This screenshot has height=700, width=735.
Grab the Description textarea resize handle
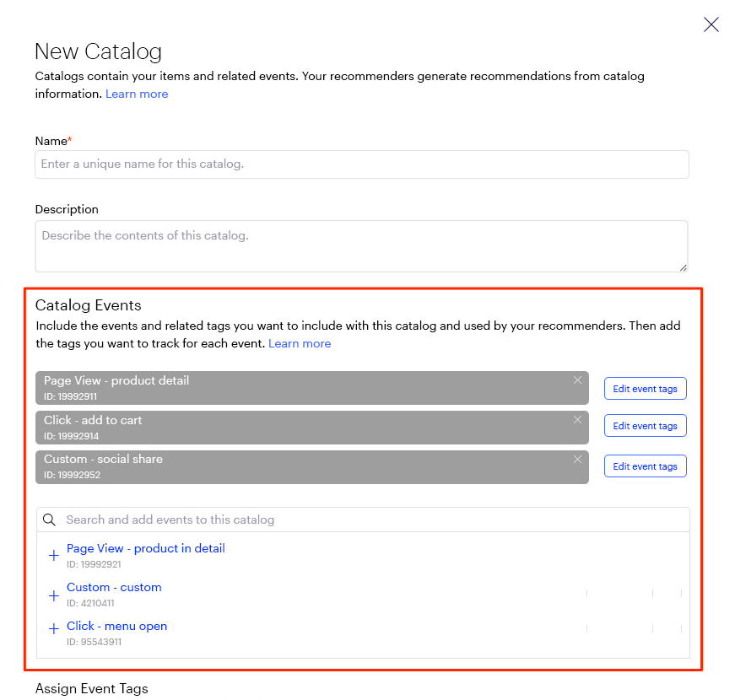tap(683, 267)
